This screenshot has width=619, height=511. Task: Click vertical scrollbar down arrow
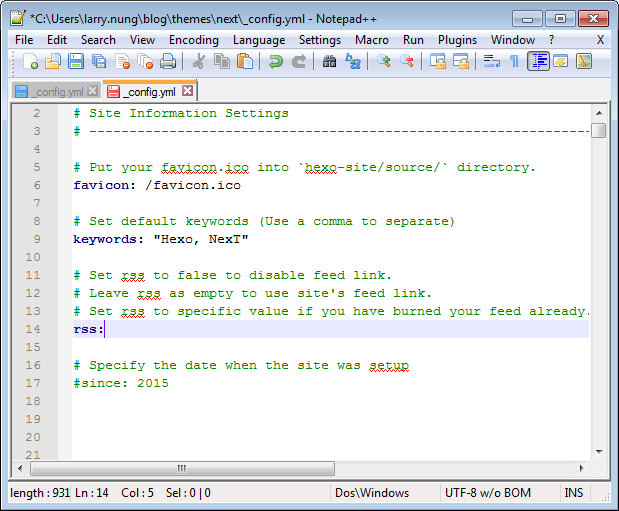599,451
